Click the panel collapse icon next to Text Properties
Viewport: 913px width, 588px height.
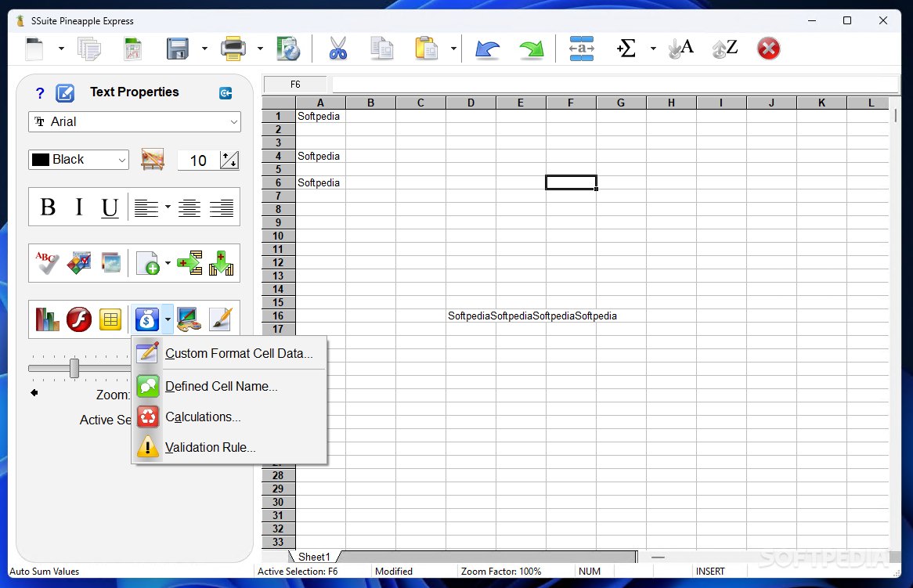(226, 93)
